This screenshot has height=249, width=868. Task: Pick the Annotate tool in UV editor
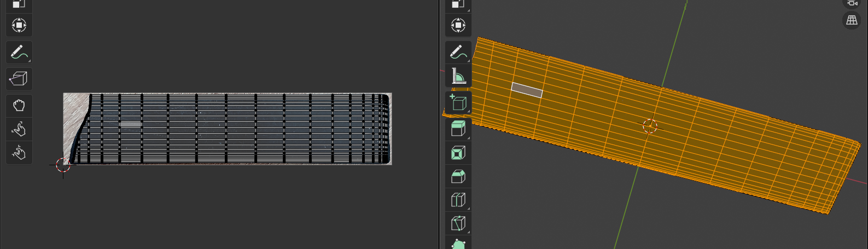pos(19,53)
